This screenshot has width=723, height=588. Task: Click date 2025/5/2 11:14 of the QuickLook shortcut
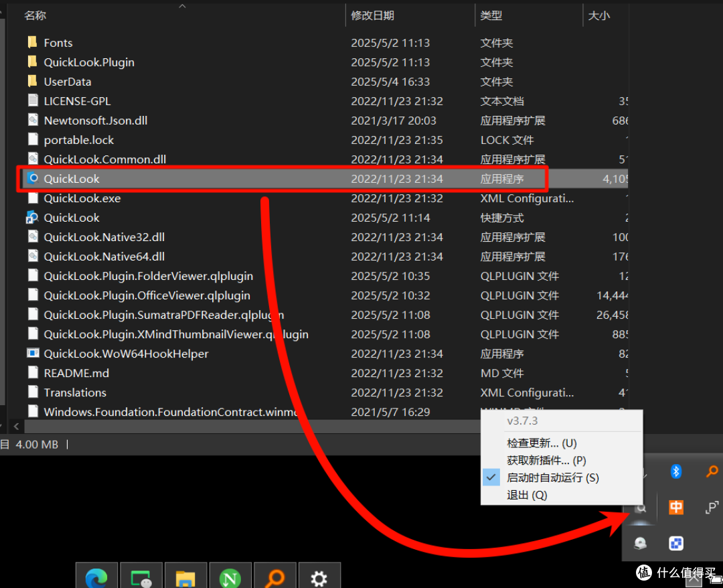(390, 217)
